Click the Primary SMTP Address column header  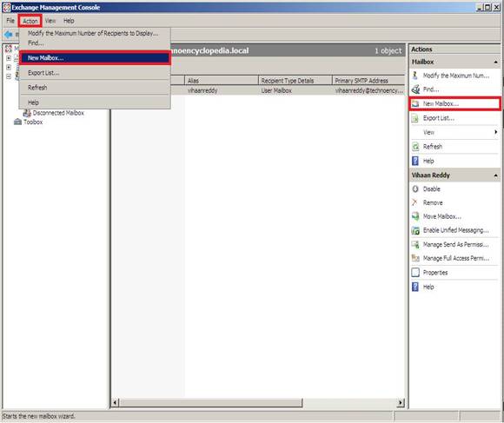[368, 81]
